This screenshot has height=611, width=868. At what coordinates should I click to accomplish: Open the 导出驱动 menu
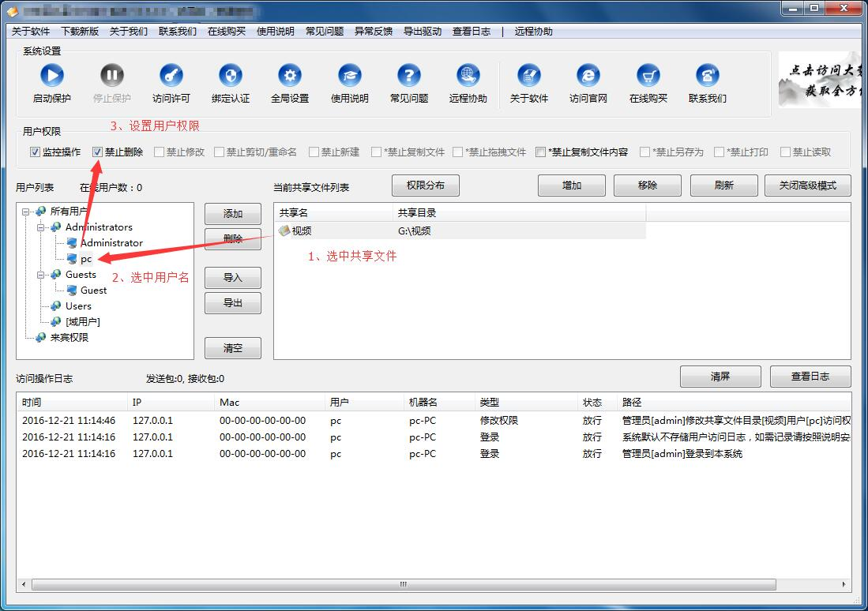(x=422, y=32)
